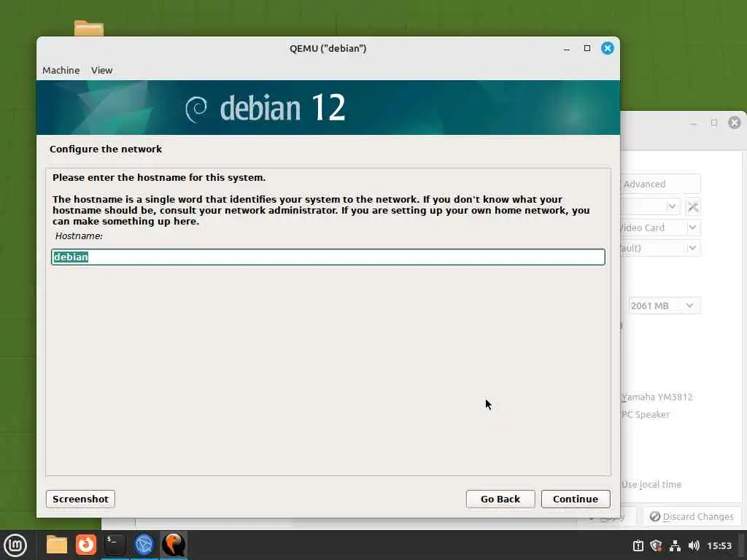
Task: Close the background settings window
Action: point(735,122)
